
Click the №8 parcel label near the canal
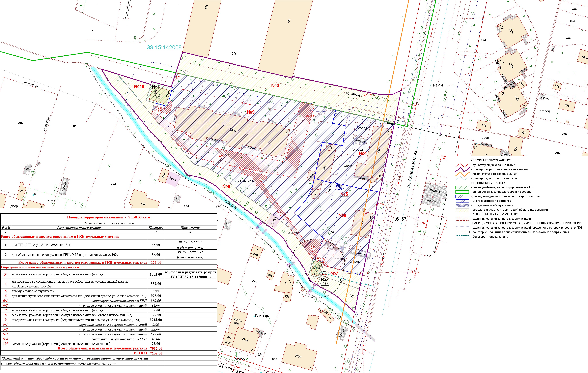click(226, 187)
